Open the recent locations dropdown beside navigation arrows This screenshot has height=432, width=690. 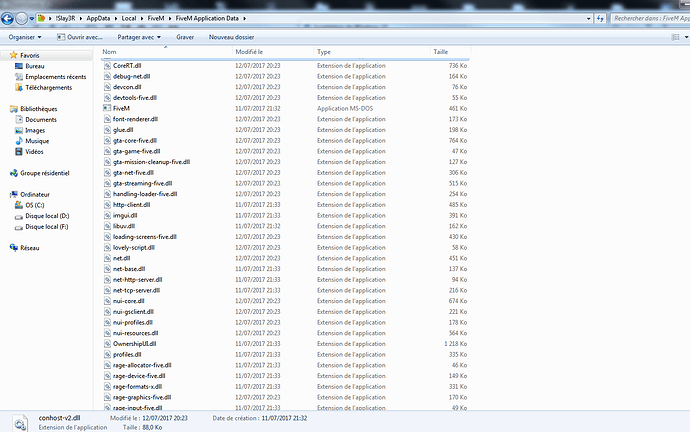[x=32, y=18]
